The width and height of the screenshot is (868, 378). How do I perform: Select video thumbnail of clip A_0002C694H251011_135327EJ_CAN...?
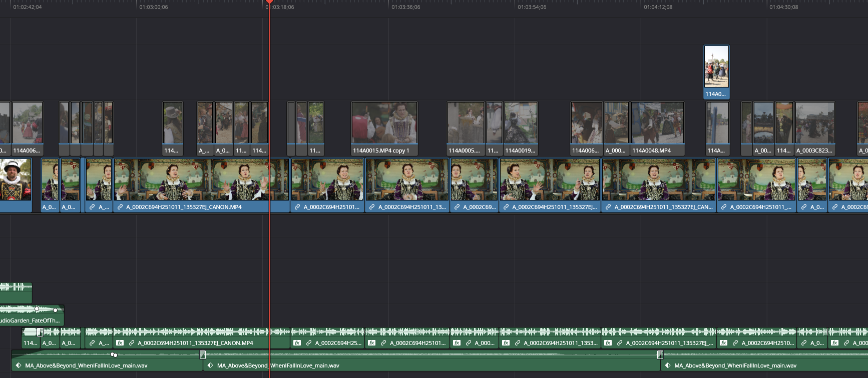659,180
